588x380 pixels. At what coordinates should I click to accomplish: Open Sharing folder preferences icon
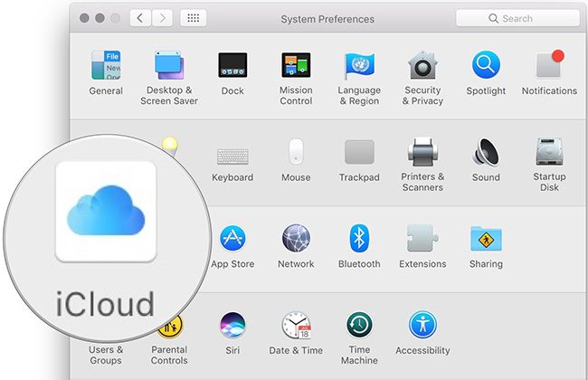[x=486, y=239]
